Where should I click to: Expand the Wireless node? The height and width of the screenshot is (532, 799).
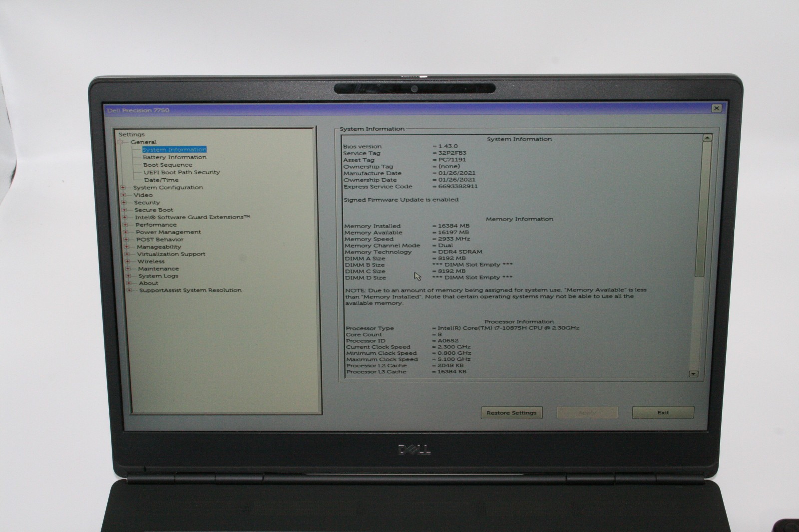128,262
